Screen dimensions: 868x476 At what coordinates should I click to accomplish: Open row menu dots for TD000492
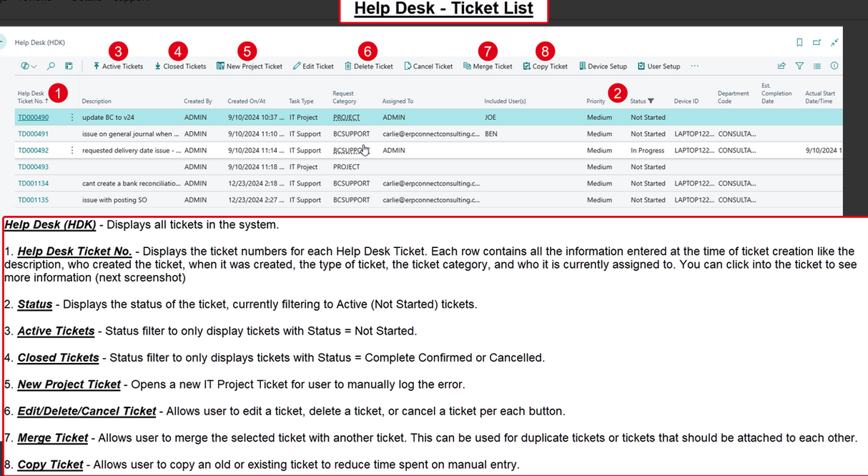[72, 151]
